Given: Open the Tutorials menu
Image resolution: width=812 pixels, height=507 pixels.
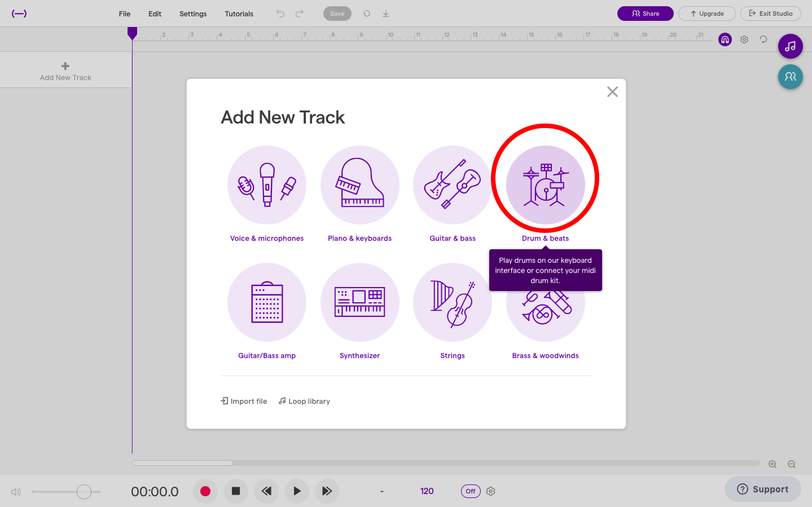Looking at the screenshot, I should click(239, 14).
